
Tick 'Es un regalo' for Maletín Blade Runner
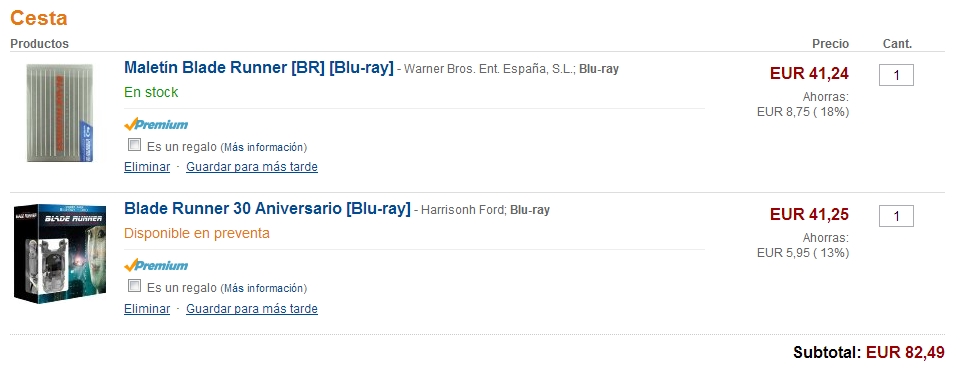134,145
